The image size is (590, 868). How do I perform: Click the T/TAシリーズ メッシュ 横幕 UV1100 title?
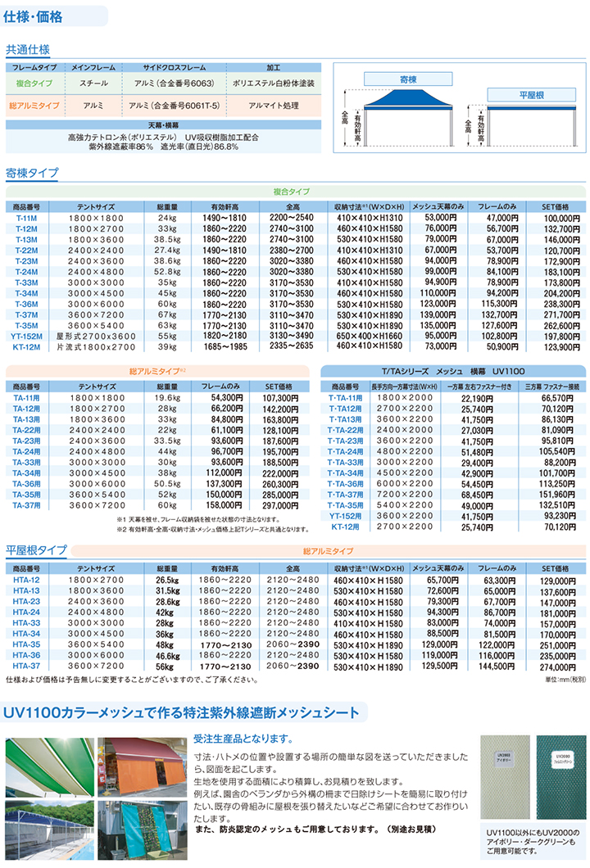[x=453, y=371]
